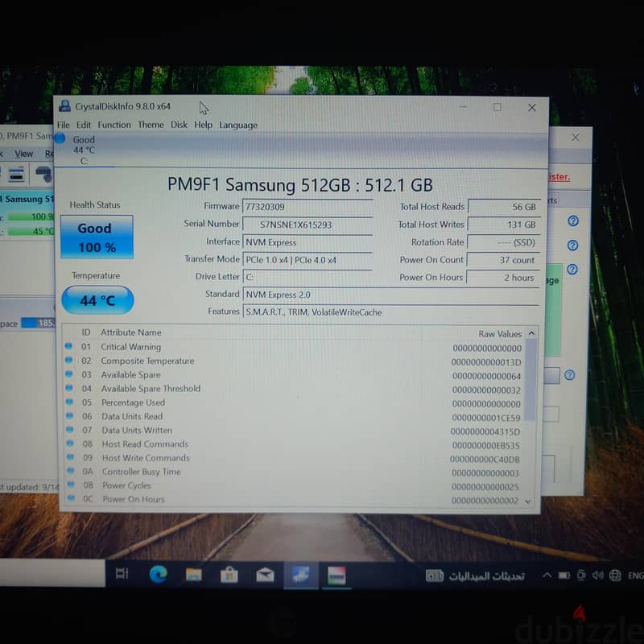Click the Rotation Rate (SSD) value

click(504, 242)
